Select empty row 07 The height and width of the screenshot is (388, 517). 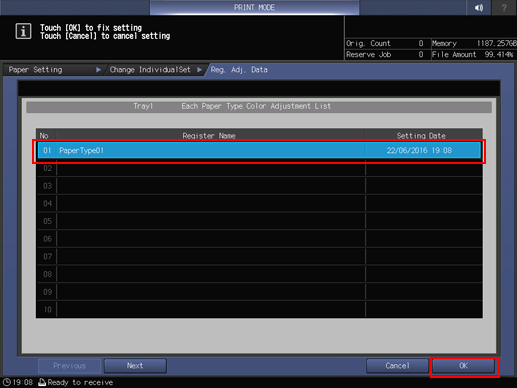click(x=259, y=256)
